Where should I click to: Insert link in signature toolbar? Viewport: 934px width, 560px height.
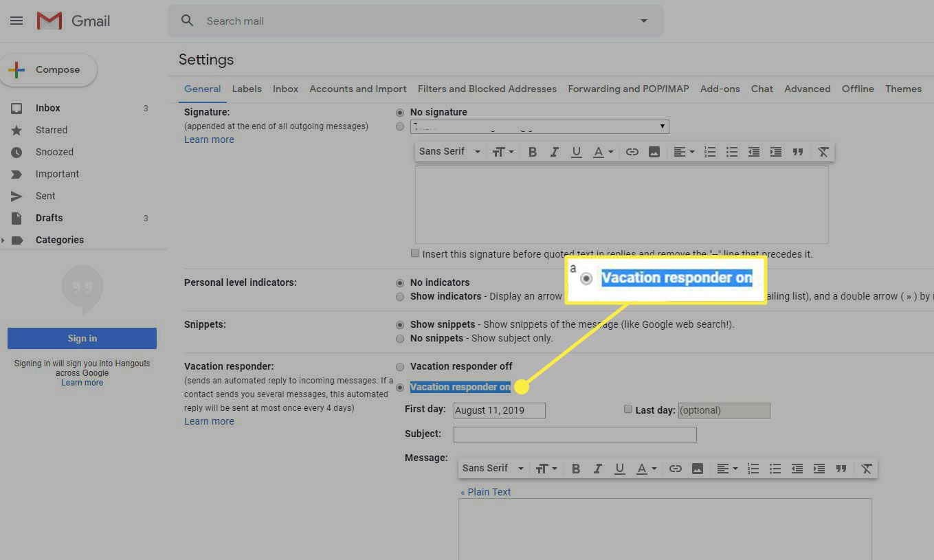tap(632, 152)
